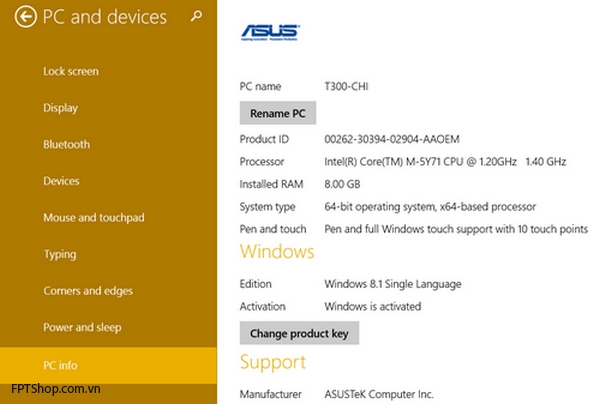
Task: Select the 64-bit operating system text
Action: (430, 207)
